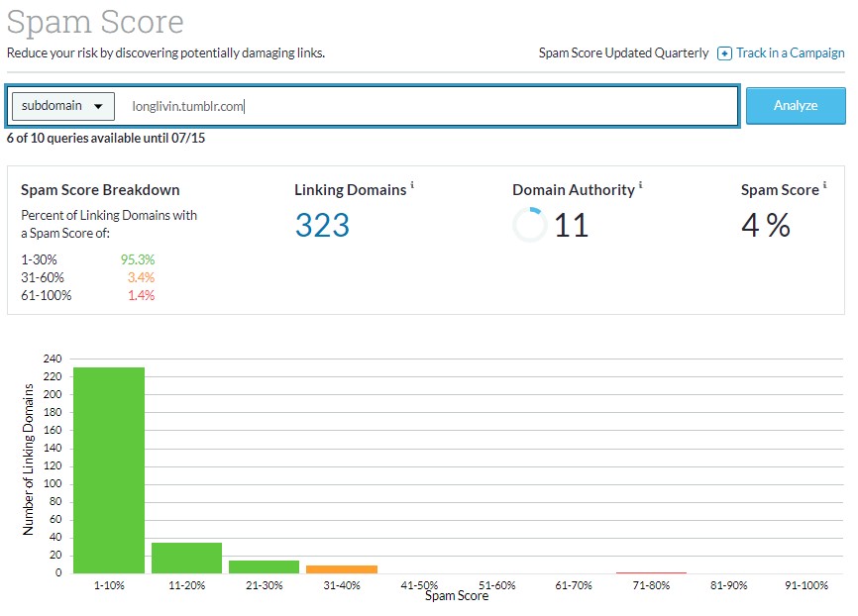The width and height of the screenshot is (858, 616).
Task: Click the 3.4% value for 31-60%
Action: [141, 277]
